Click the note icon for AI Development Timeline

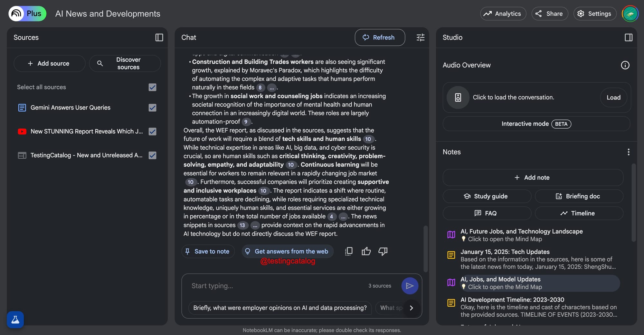pyautogui.click(x=451, y=303)
